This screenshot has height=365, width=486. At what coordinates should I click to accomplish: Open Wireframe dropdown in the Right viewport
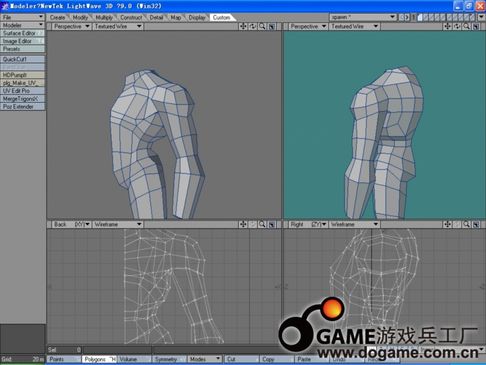click(354, 224)
